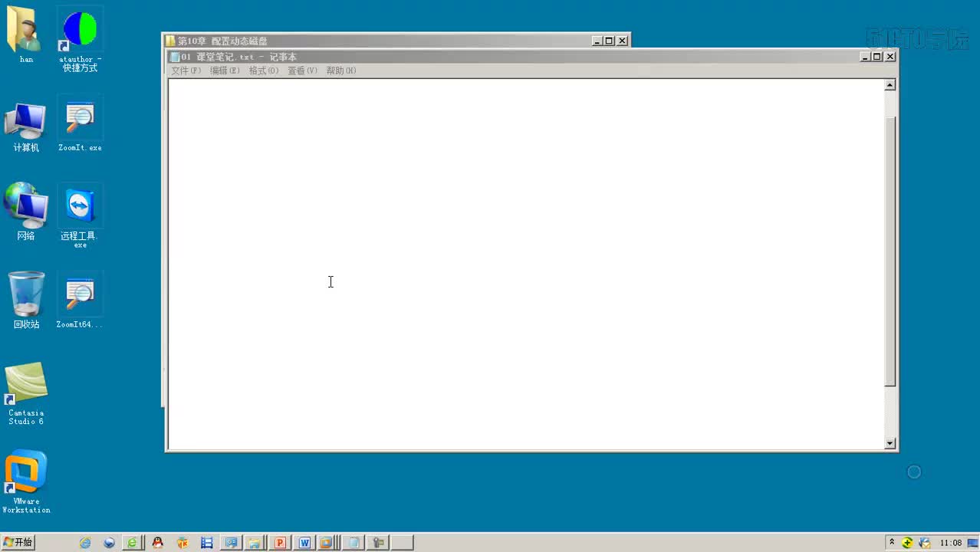Open the 查看(V) menu in Notepad
Viewport: 980px width, 552px height.
click(x=302, y=71)
